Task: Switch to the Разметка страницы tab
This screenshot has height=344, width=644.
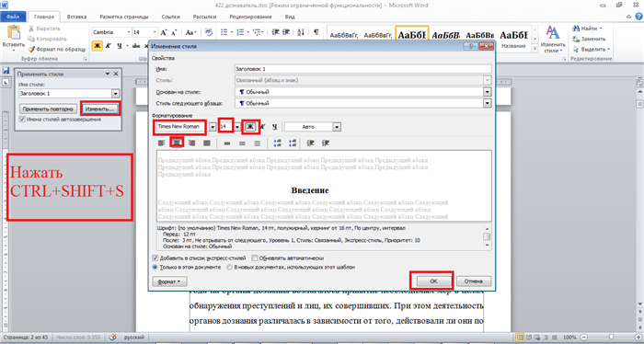Action: (124, 17)
